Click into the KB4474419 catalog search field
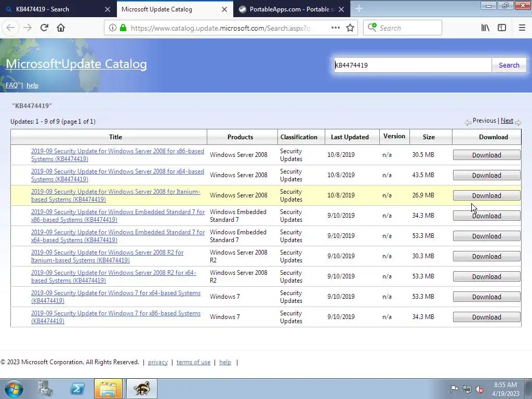 [413, 65]
